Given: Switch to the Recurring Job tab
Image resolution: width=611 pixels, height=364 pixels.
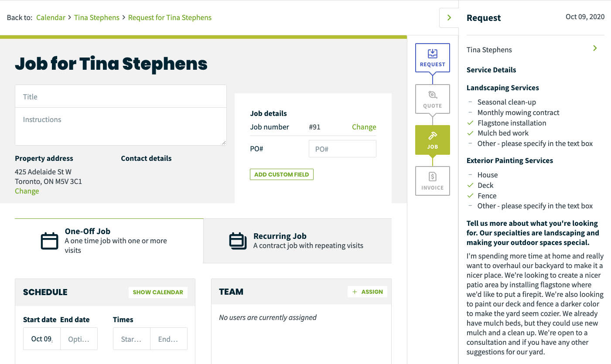Looking at the screenshot, I should click(297, 241).
